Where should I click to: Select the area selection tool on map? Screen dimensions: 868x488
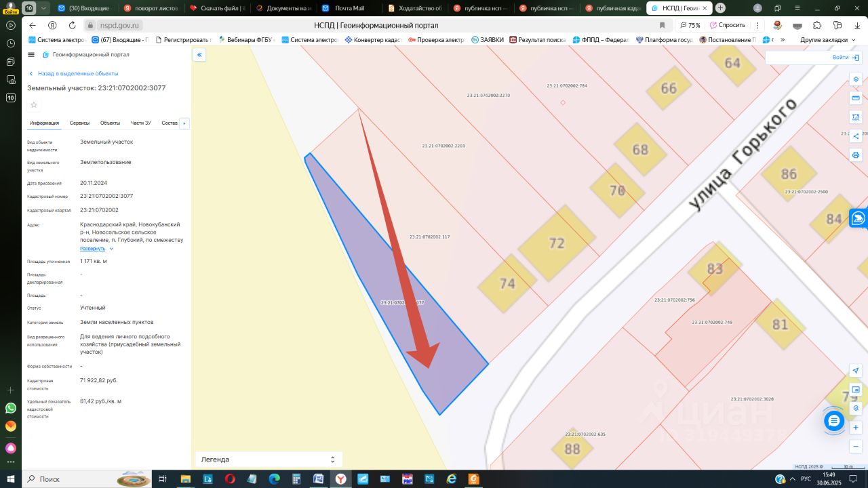coord(856,117)
